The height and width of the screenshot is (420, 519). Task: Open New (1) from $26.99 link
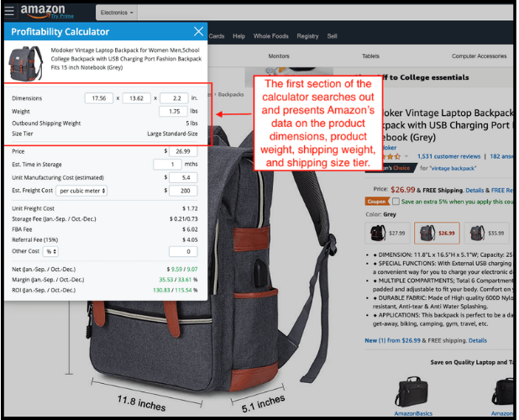(392, 340)
